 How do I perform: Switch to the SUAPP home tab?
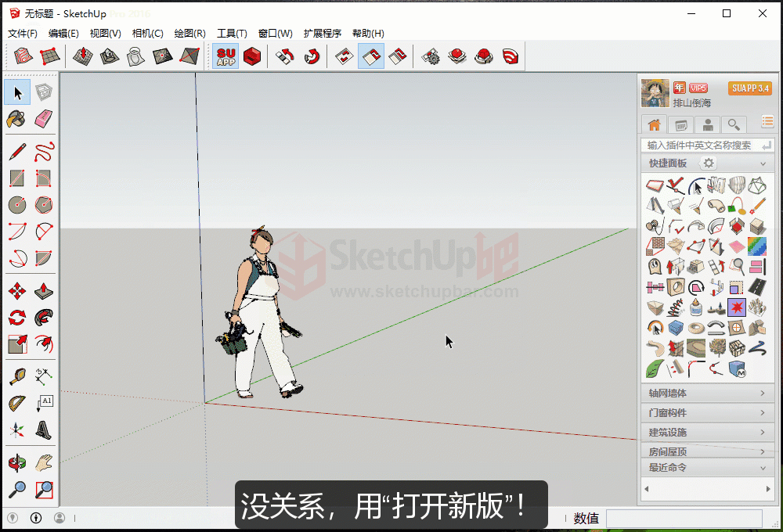pos(654,124)
